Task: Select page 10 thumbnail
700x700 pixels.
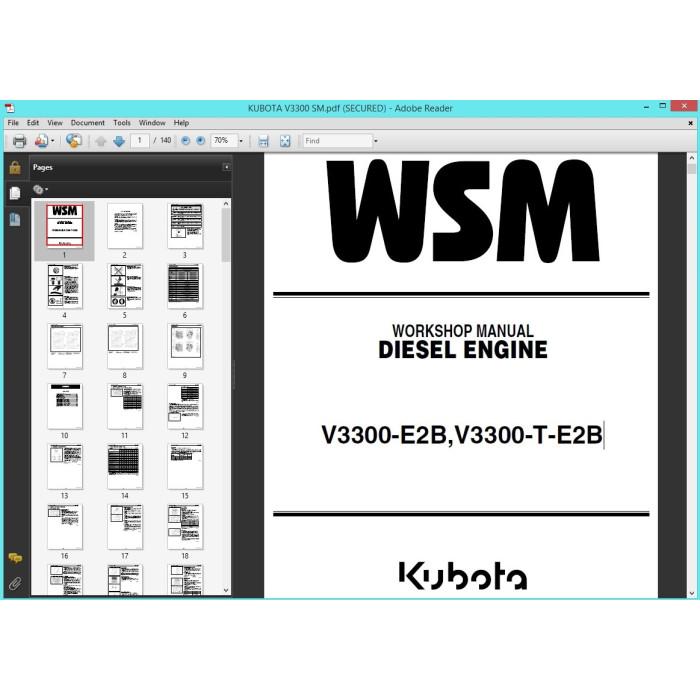Action: 65,407
